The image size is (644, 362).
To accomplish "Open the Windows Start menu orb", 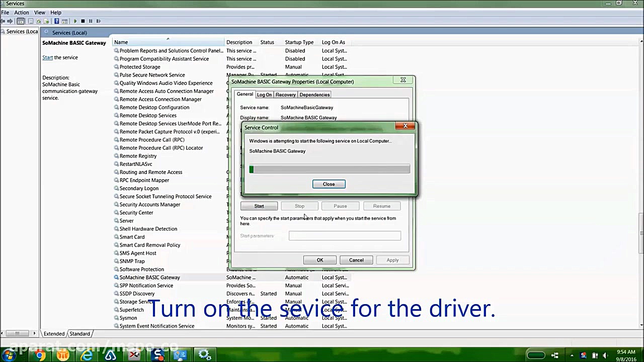I will point(9,355).
